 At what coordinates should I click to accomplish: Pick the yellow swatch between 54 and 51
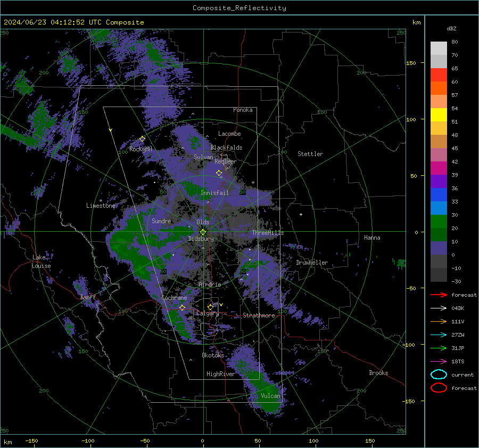439,115
